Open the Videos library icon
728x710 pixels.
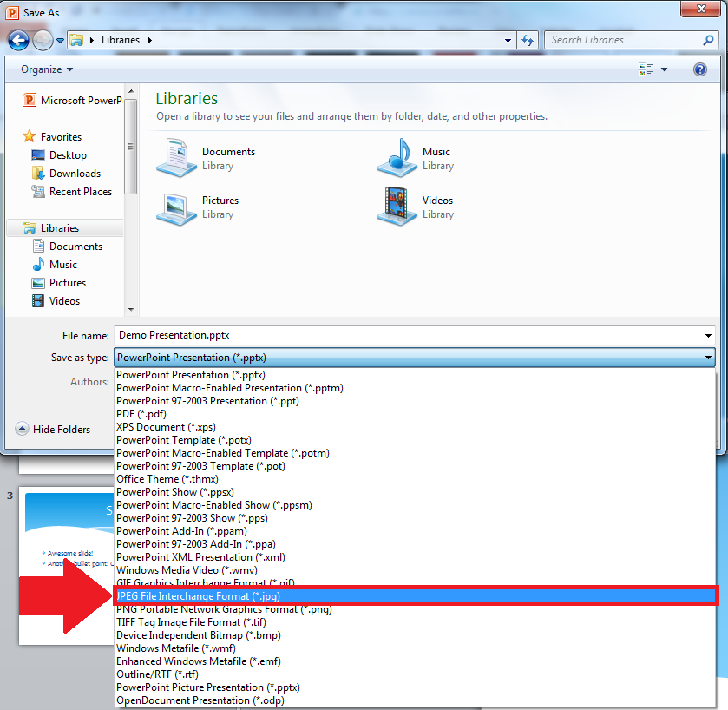coord(397,207)
